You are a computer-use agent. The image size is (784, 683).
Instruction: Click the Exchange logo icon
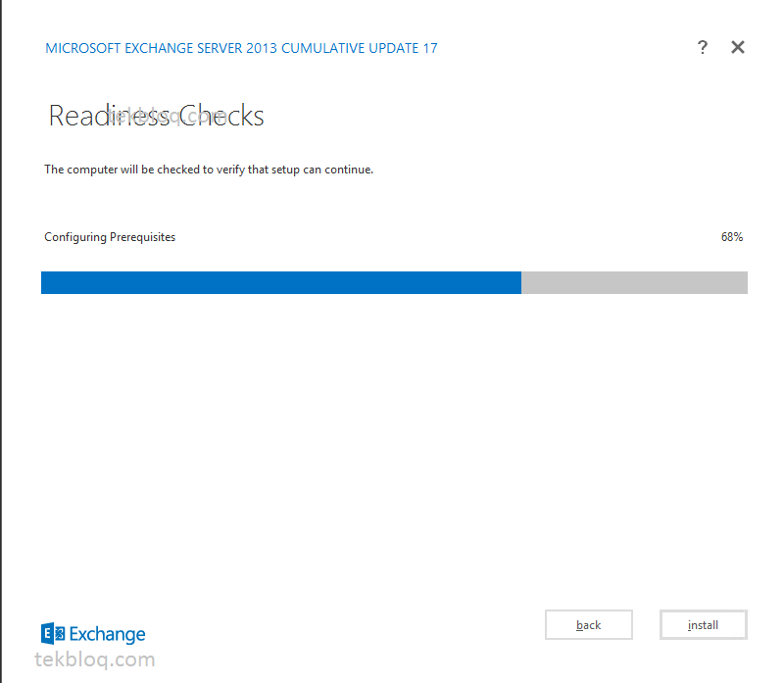coord(53,634)
